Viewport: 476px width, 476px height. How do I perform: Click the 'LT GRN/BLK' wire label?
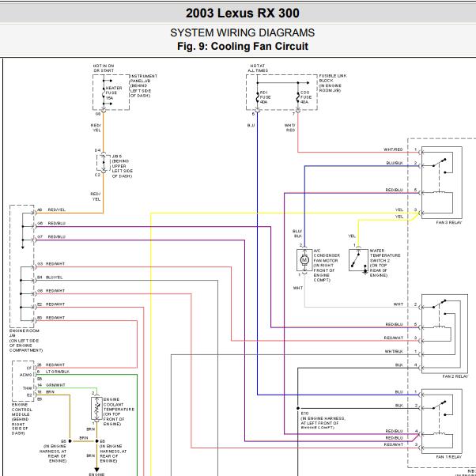coord(58,372)
